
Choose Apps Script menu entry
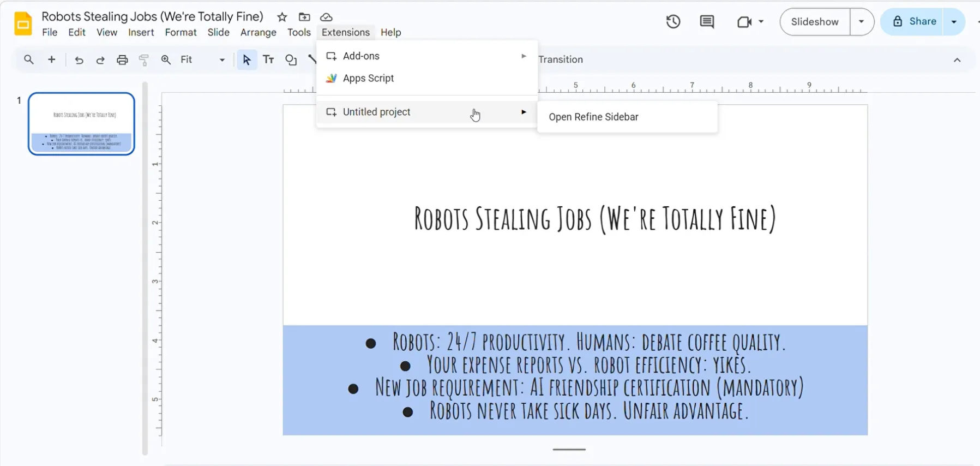(427, 78)
